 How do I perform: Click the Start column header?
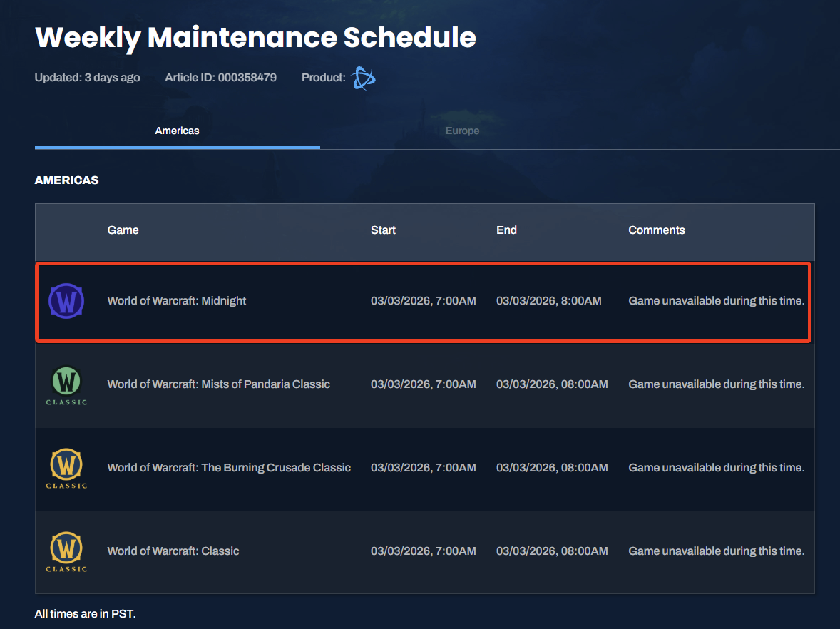point(383,230)
